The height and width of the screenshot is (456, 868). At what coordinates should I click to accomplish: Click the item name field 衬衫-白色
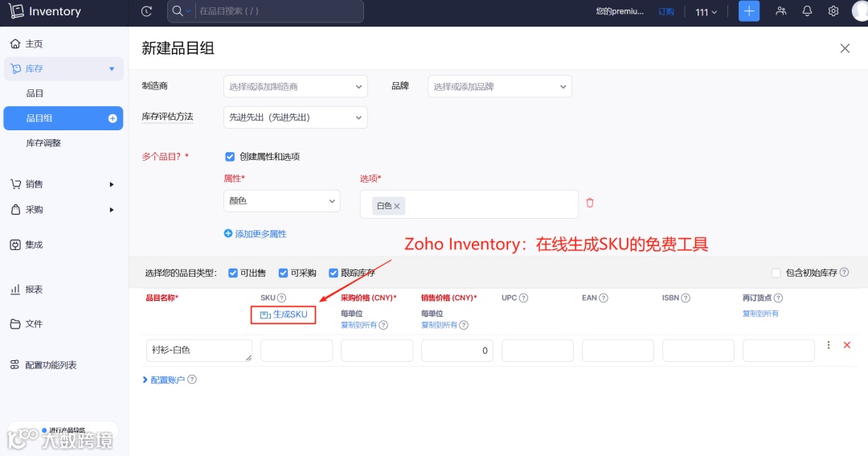tap(199, 351)
